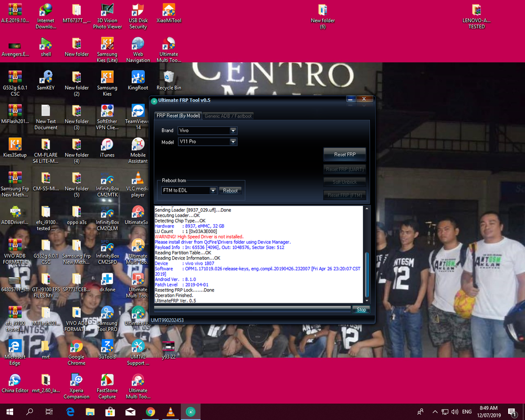Open FastStone Capture shortcut
The image size is (525, 420).
(107, 386)
